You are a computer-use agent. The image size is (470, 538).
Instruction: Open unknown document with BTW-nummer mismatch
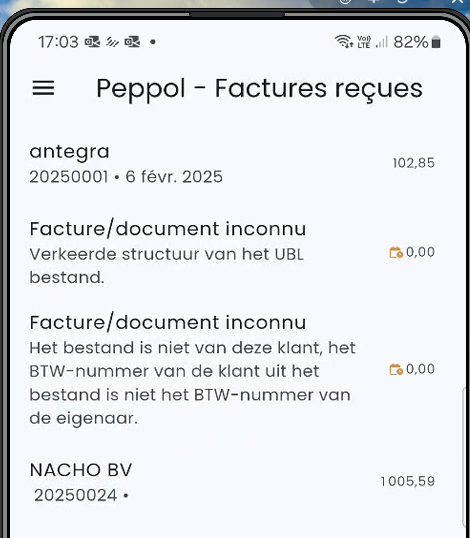click(232, 370)
